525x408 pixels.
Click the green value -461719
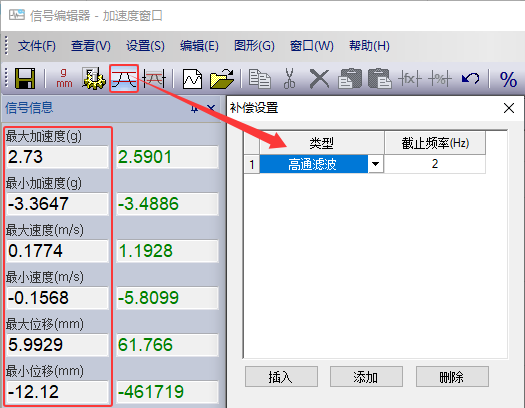pyautogui.click(x=167, y=392)
